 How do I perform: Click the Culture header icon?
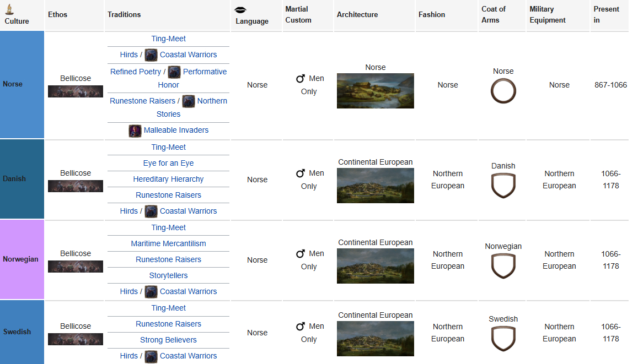[9, 9]
